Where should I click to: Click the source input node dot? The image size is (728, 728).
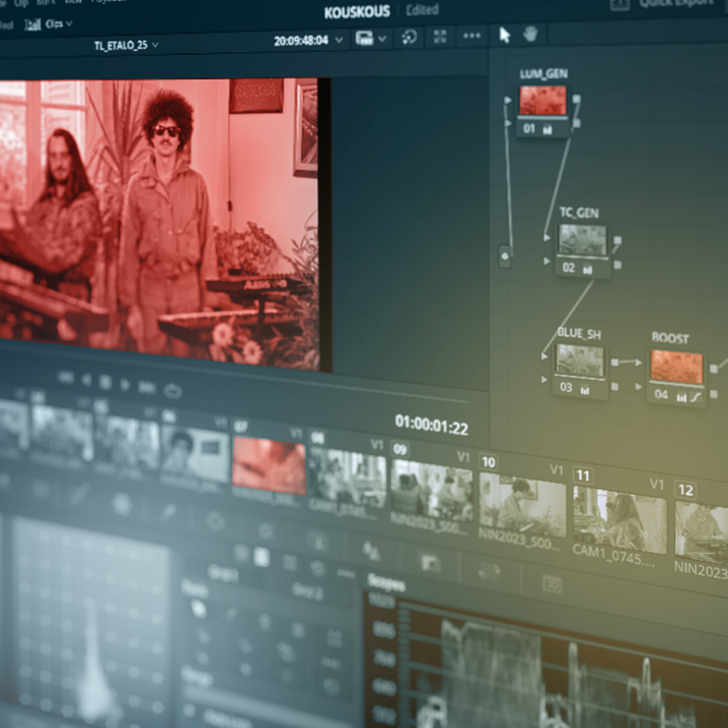505,255
